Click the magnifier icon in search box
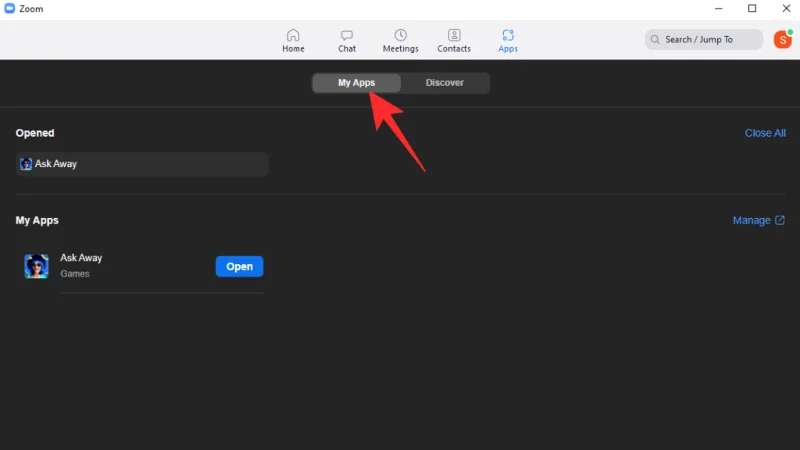Image resolution: width=800 pixels, height=450 pixels. (656, 40)
